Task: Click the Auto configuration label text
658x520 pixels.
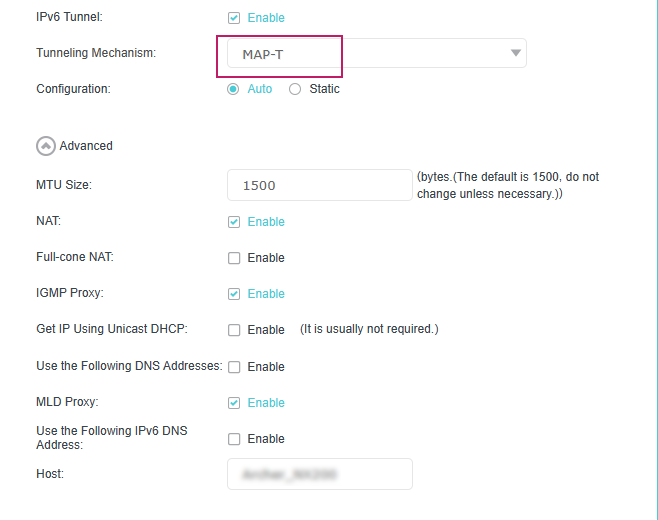Action: click(260, 89)
